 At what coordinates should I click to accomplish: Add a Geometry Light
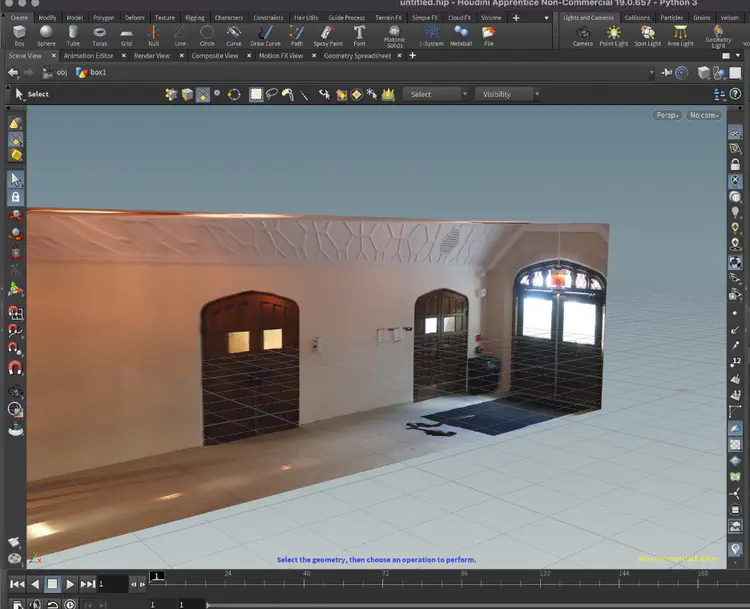tap(718, 36)
